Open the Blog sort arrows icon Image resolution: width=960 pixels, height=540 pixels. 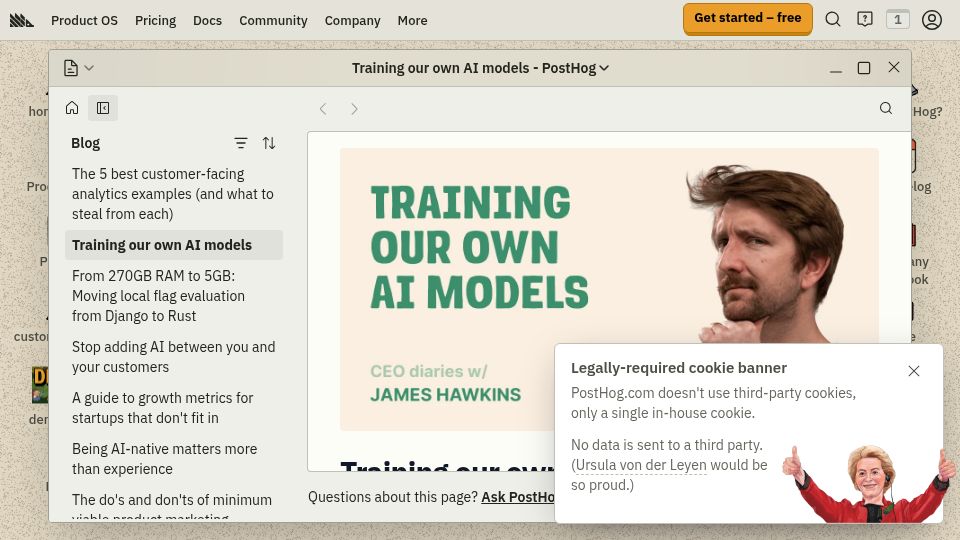[x=269, y=143]
